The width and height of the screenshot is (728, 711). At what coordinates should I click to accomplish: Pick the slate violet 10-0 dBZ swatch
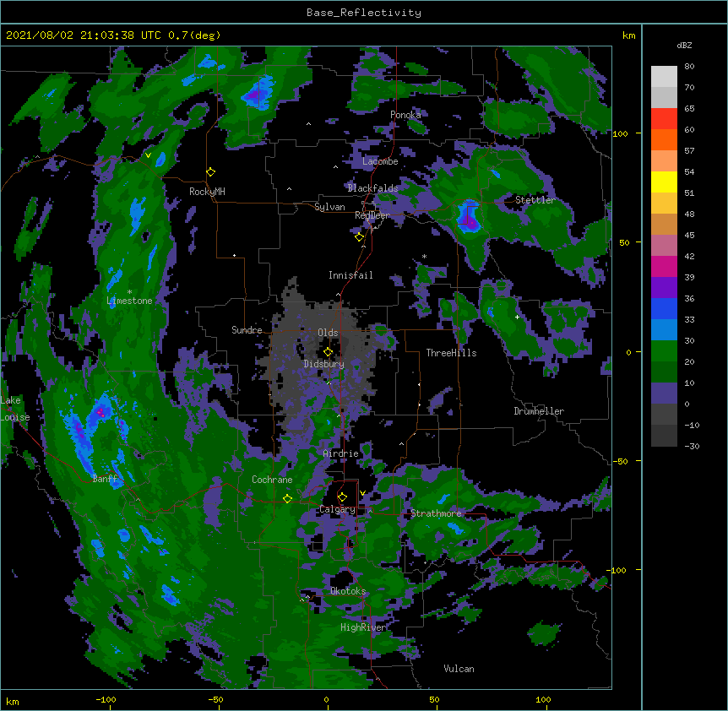point(664,393)
